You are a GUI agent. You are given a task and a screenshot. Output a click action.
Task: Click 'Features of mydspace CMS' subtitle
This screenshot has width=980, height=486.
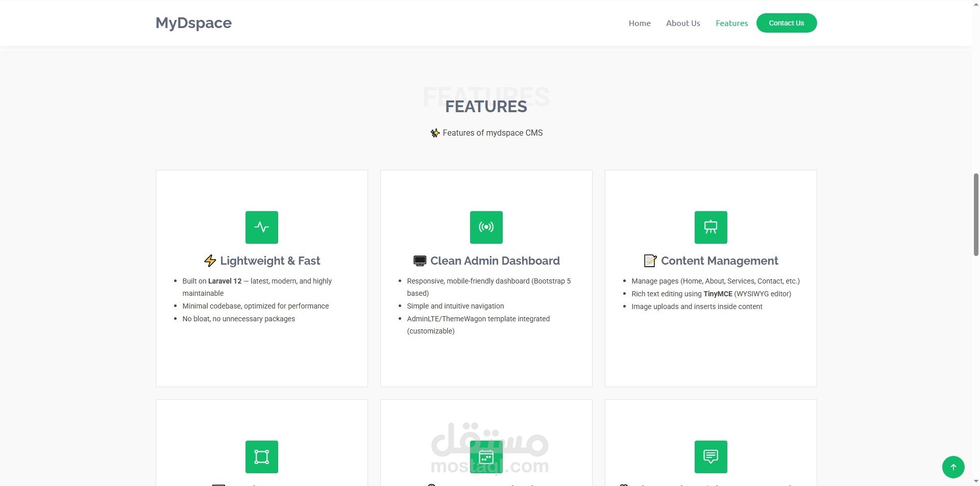pyautogui.click(x=493, y=133)
